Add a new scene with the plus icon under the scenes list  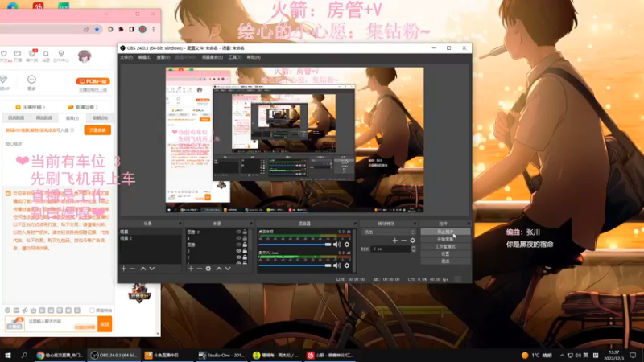click(x=124, y=269)
